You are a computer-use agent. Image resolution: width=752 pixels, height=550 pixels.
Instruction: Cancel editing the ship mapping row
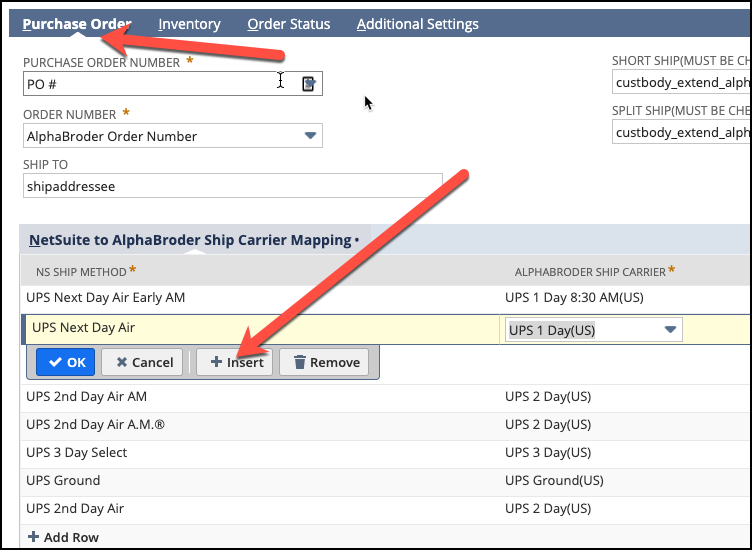point(142,362)
